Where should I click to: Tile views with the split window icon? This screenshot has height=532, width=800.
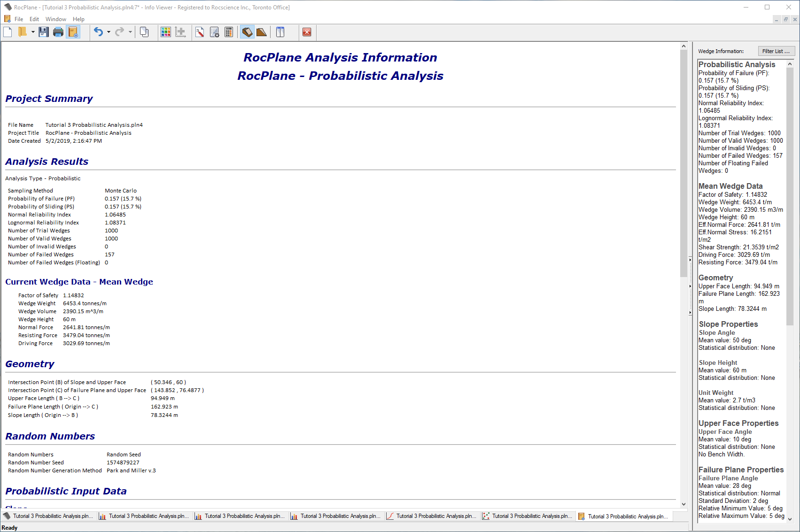pos(280,32)
